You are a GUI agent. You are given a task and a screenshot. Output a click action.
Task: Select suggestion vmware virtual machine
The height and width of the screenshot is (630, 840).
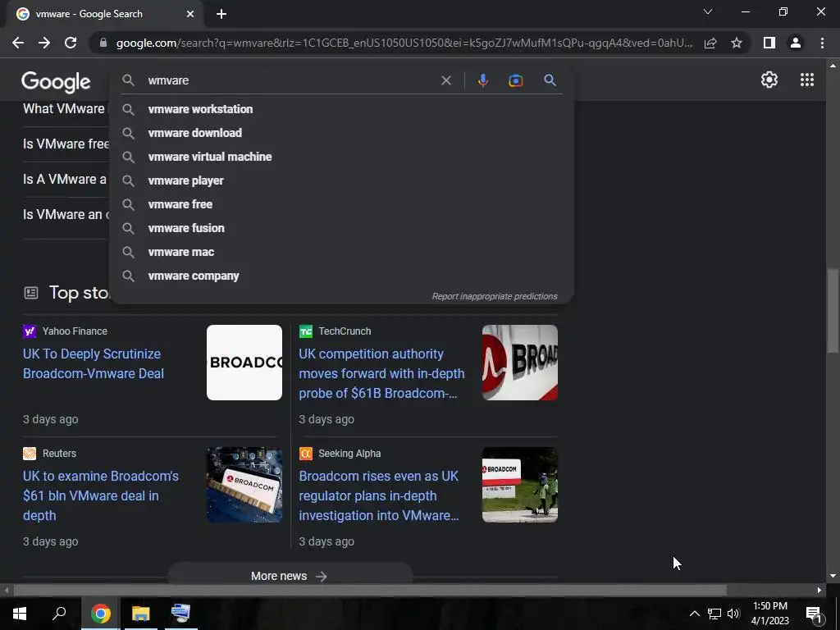[x=342, y=157]
